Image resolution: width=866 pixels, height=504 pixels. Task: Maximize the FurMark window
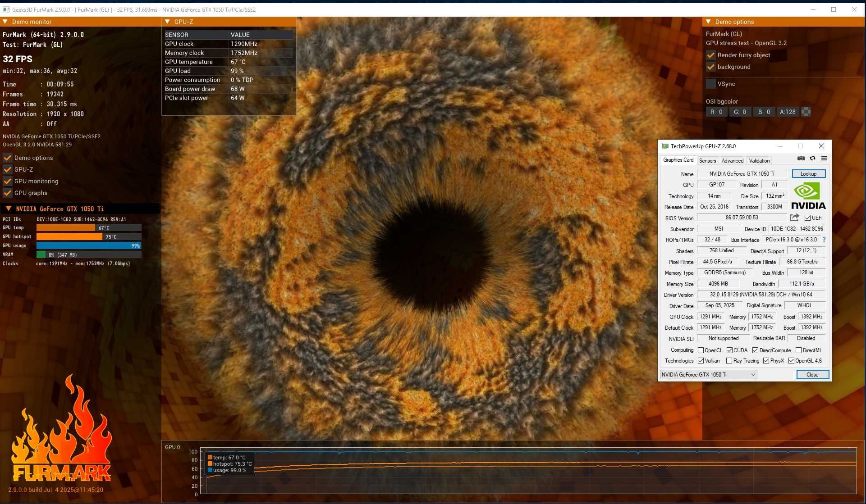834,9
